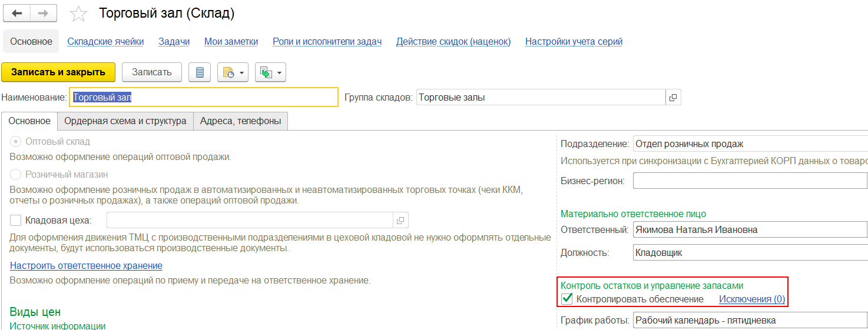This screenshot has width=868, height=330.
Task: Open Настроить ответственное хранение link
Action: [86, 266]
